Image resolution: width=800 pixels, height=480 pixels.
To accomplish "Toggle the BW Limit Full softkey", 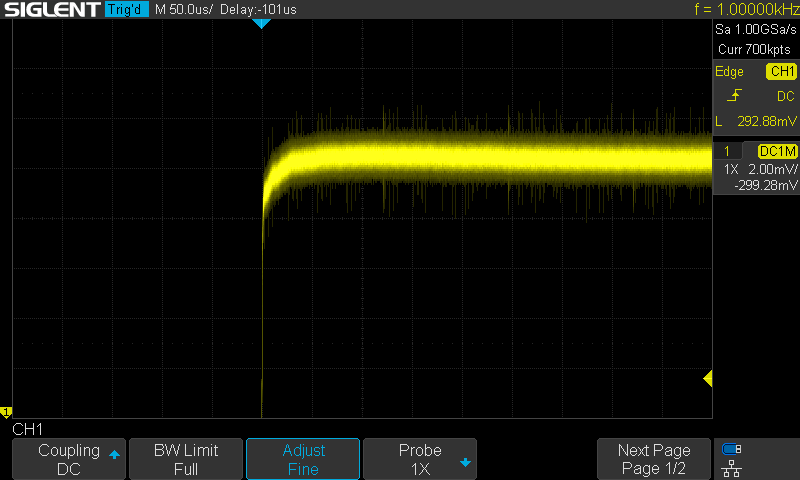I will [186, 459].
